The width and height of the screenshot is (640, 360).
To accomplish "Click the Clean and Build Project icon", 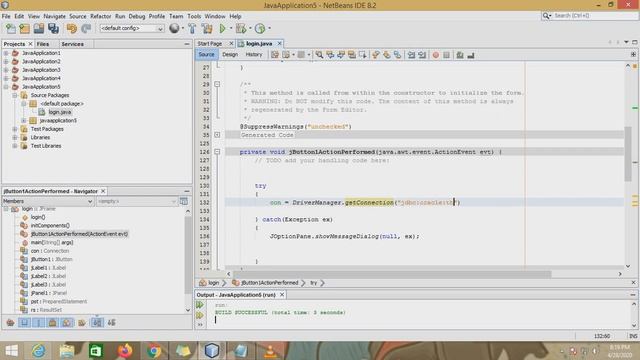I will [207, 28].
